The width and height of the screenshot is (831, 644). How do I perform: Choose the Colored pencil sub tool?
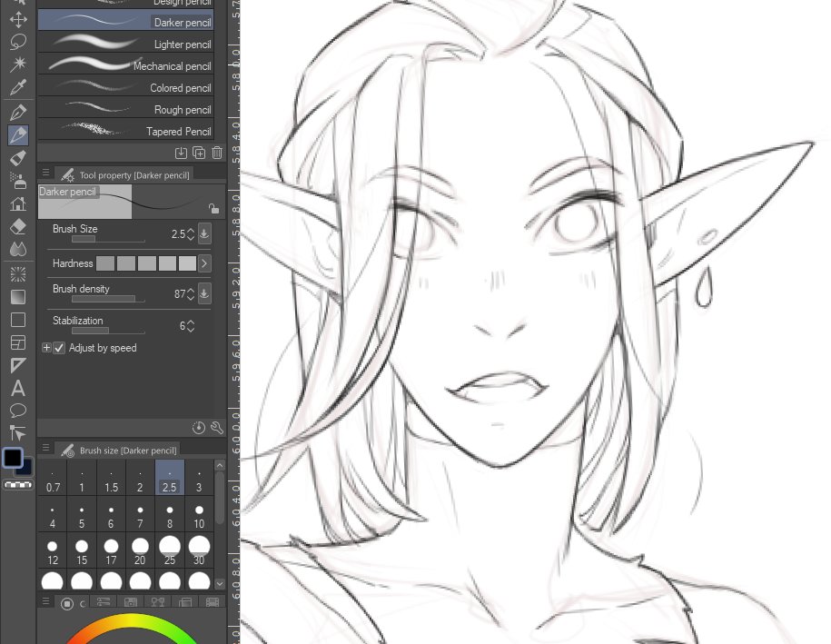125,87
